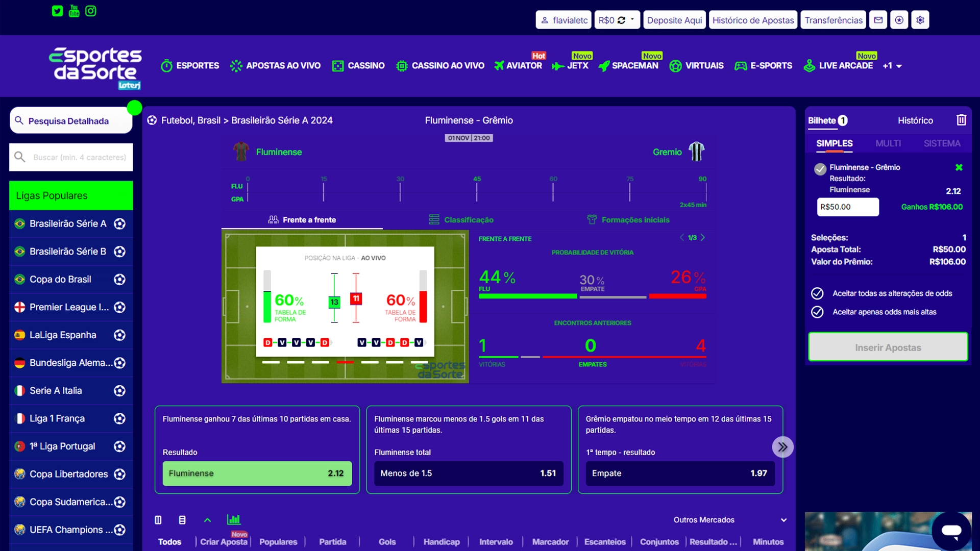Switch to Formações iniciais tab

tap(628, 220)
